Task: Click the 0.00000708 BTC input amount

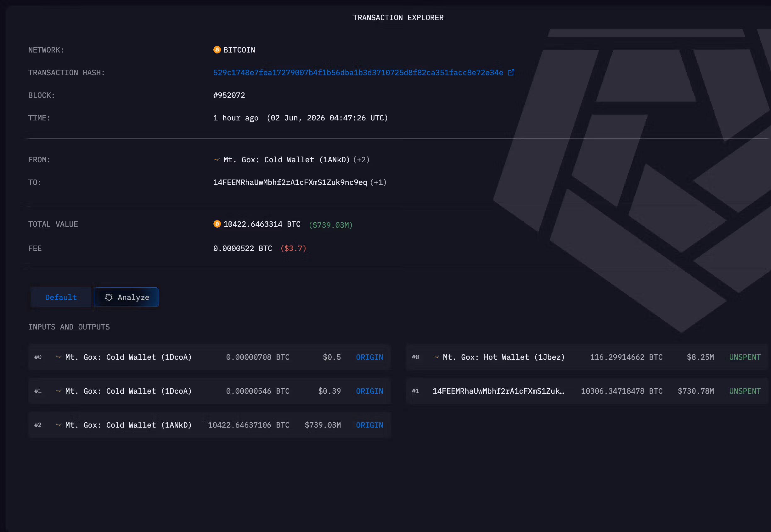Action: pos(257,357)
